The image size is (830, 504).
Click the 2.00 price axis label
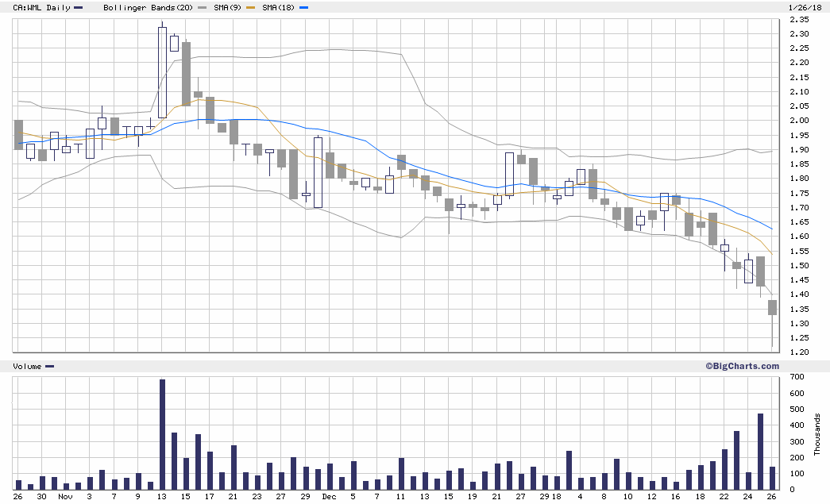click(x=798, y=121)
